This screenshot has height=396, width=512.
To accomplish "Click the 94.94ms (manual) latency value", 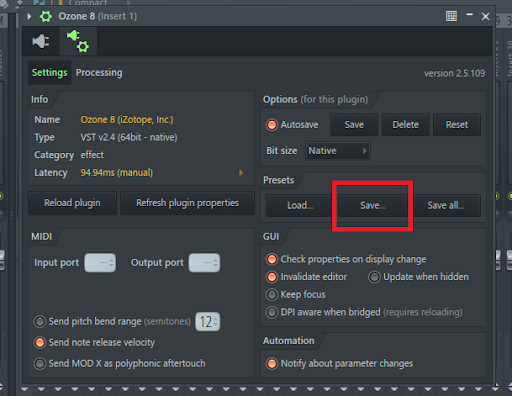I will point(117,173).
